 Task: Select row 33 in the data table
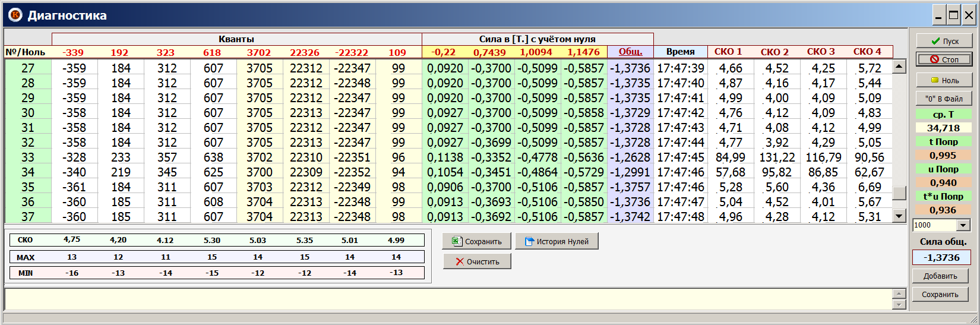tap(28, 157)
